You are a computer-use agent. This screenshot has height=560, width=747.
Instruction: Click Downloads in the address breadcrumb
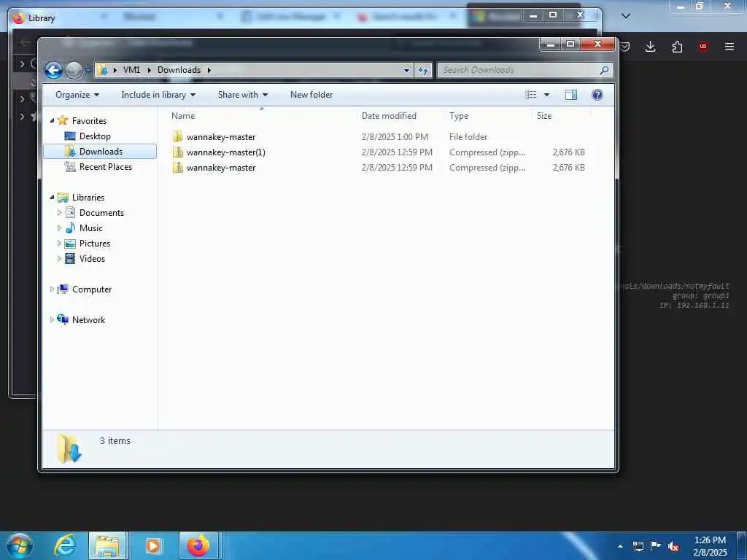[179, 70]
